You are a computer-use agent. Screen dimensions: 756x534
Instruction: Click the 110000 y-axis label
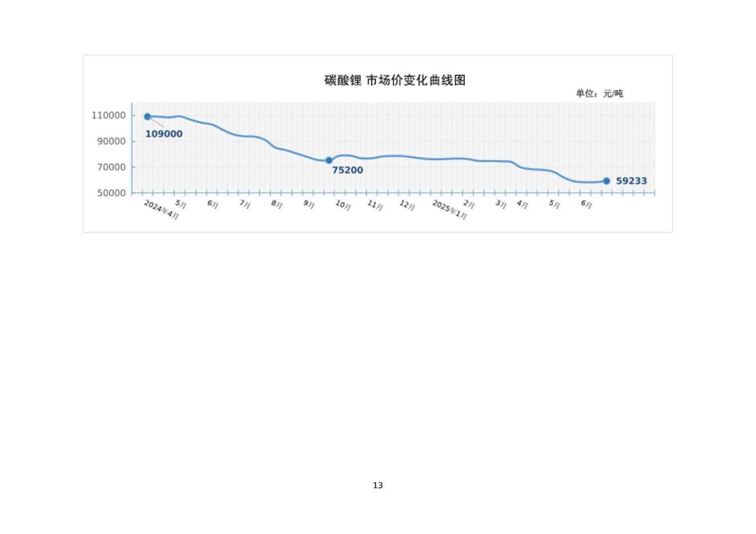[x=108, y=115]
